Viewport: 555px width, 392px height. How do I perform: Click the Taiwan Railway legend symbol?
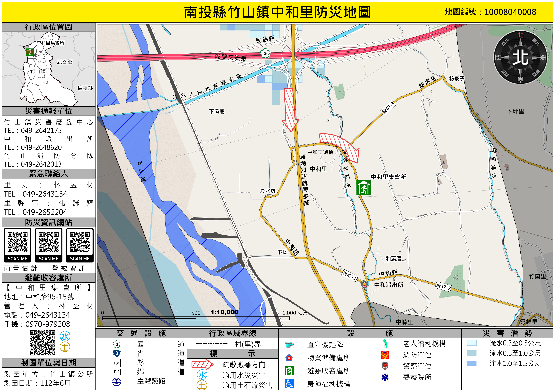[x=117, y=382]
